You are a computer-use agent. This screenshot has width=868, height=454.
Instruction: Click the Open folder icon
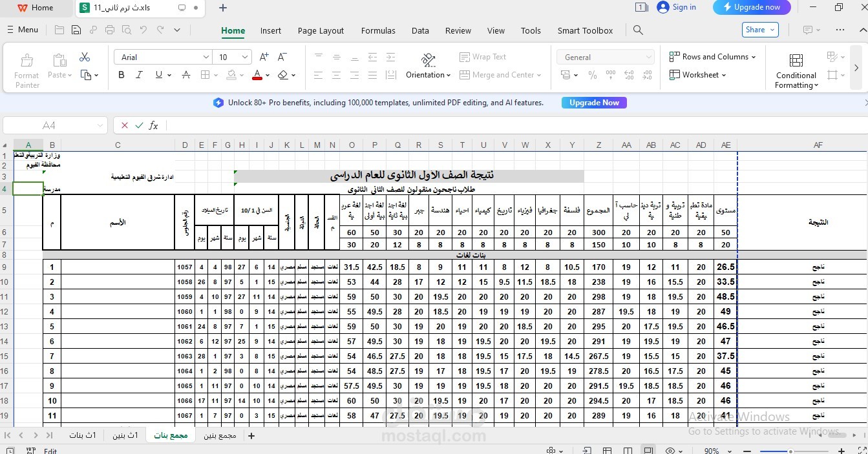pyautogui.click(x=59, y=30)
